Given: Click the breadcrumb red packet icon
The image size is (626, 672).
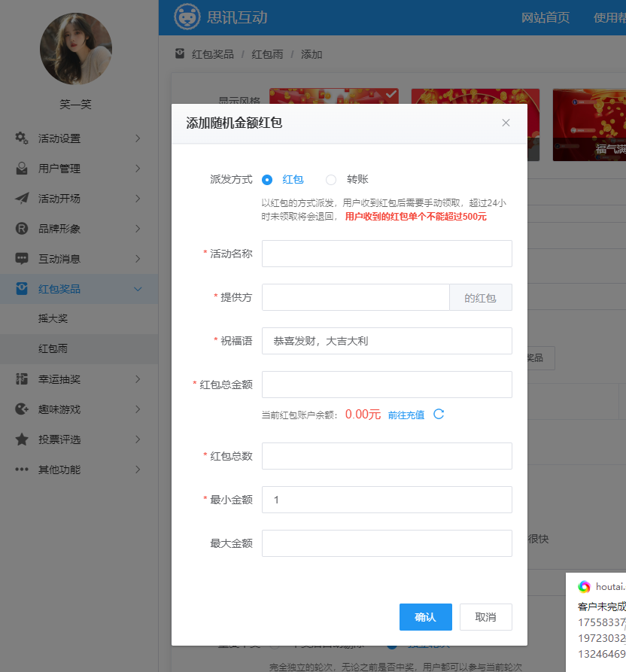Looking at the screenshot, I should 180,53.
